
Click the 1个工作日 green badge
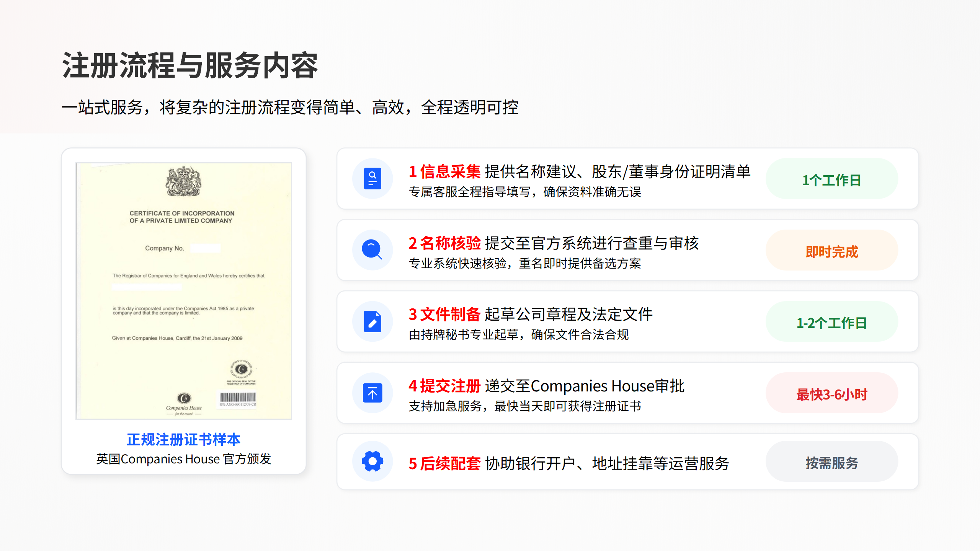pos(831,180)
